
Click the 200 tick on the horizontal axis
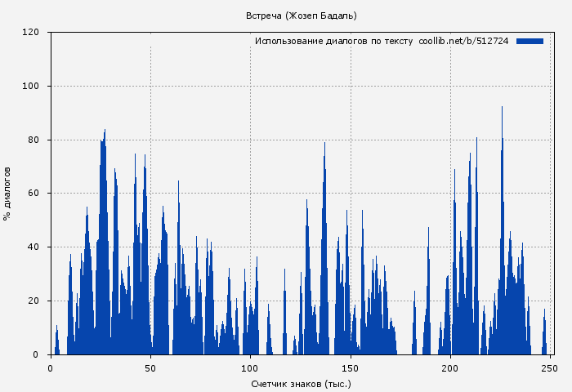click(x=450, y=368)
